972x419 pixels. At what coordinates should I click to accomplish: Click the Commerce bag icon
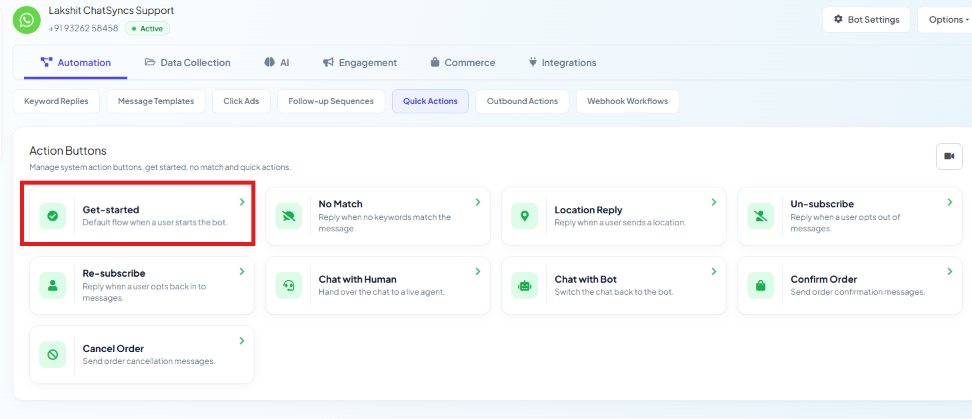click(435, 62)
